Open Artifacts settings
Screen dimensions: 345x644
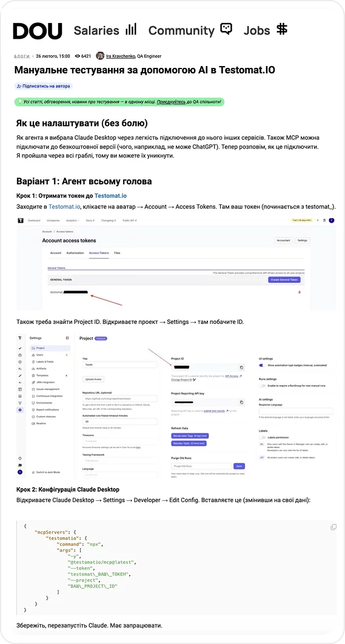pos(50,369)
